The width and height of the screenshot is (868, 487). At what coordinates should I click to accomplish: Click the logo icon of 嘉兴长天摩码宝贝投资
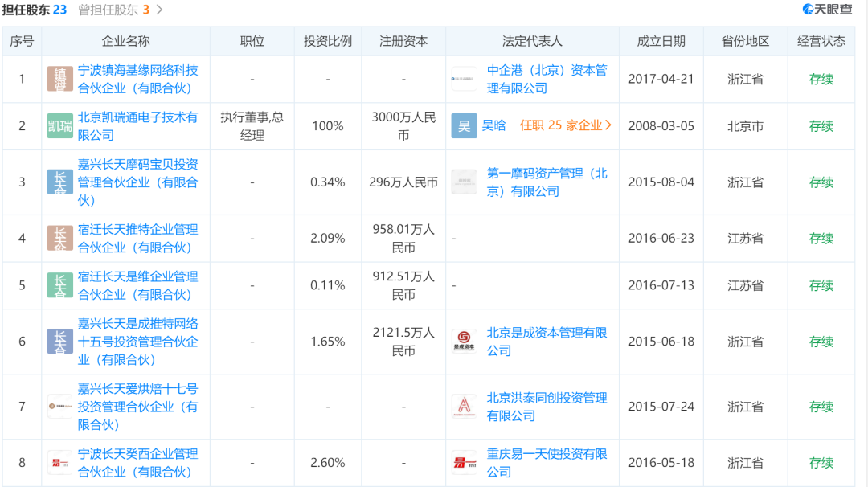(59, 182)
